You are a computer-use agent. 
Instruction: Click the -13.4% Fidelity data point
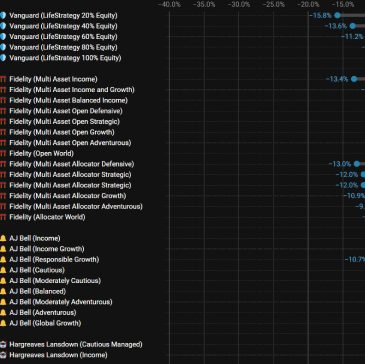(354, 79)
